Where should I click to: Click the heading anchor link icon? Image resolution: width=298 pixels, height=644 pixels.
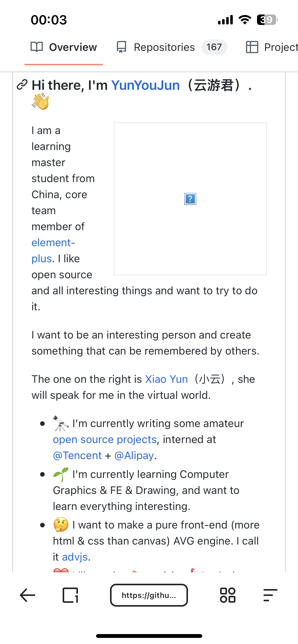[22, 85]
